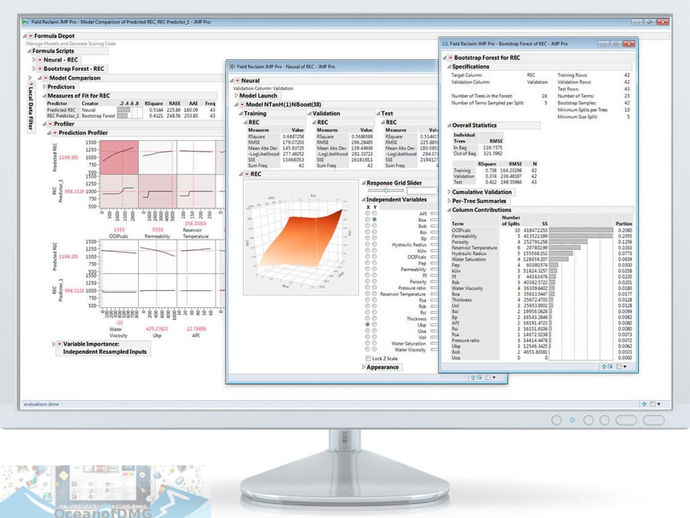The image size is (690, 518).
Task: Select X radio button for API
Action: pyautogui.click(x=367, y=213)
